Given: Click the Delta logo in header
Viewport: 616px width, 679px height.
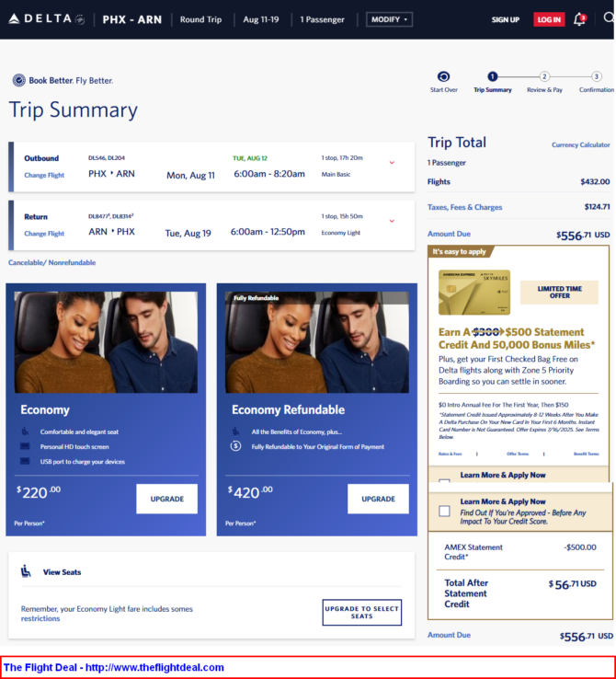Looking at the screenshot, I should point(46,19).
